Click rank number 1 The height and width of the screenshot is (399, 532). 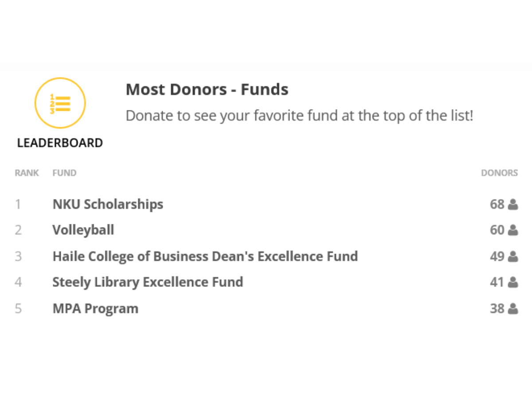[18, 204]
